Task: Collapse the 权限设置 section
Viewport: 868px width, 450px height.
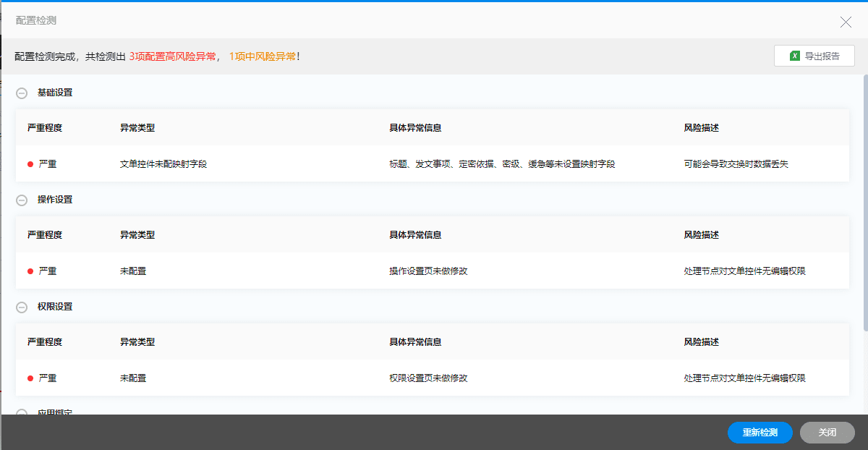Action: [22, 307]
